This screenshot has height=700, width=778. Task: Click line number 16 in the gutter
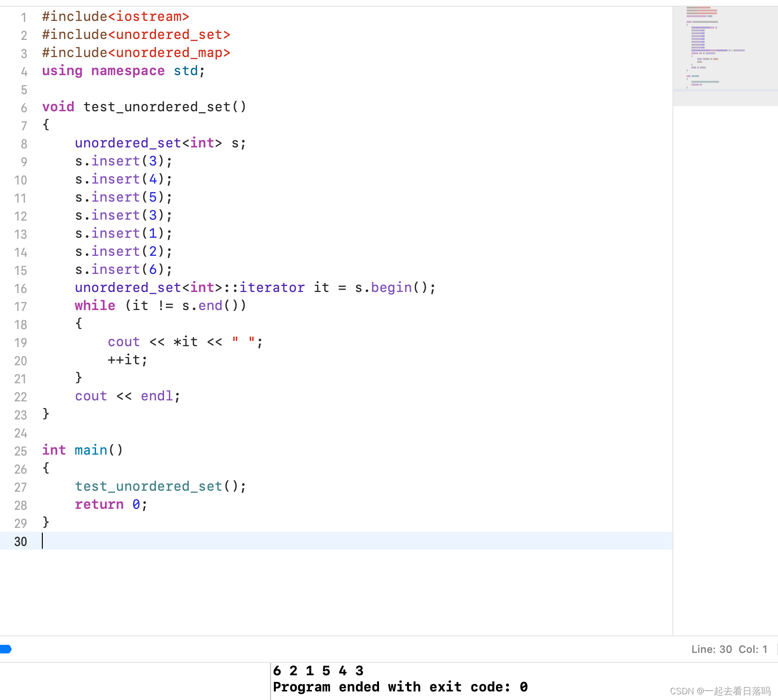(x=20, y=289)
